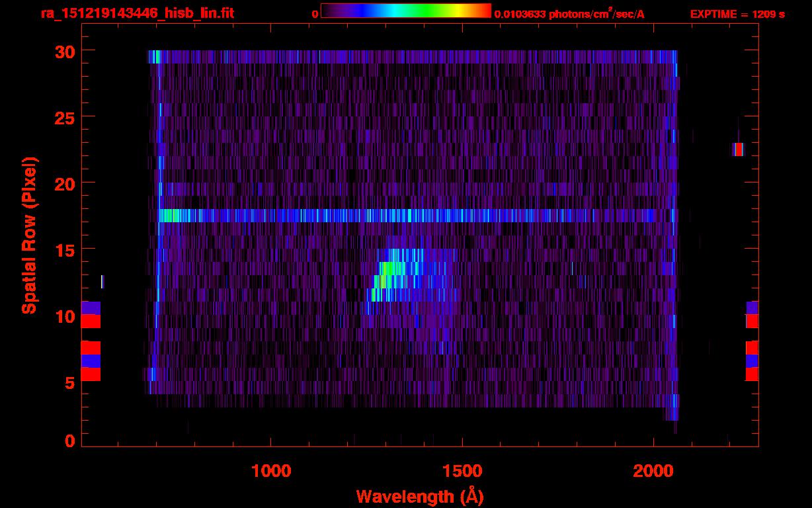The height and width of the screenshot is (508, 812).
Task: Click the 2000 wavelength tick label
Action: click(653, 471)
